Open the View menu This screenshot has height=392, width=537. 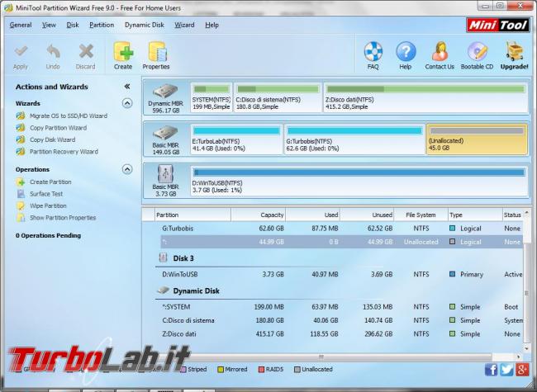pos(49,25)
